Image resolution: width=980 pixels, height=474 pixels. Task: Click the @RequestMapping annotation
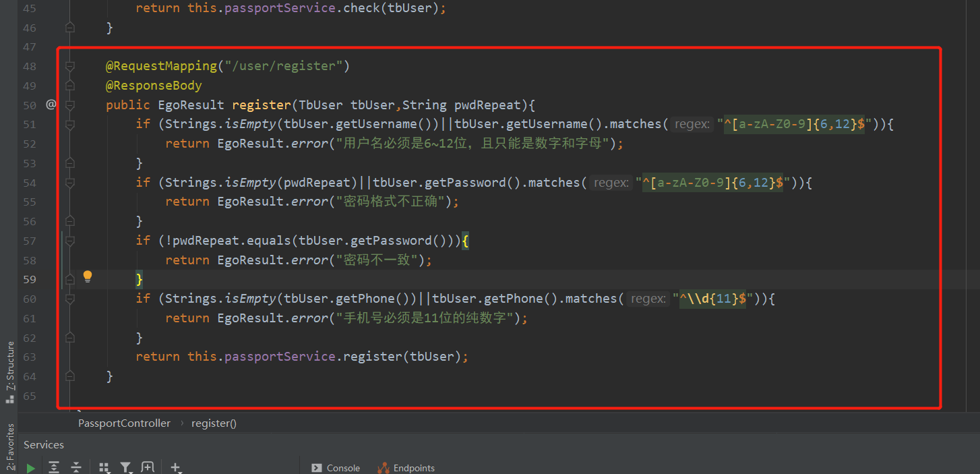(x=162, y=66)
